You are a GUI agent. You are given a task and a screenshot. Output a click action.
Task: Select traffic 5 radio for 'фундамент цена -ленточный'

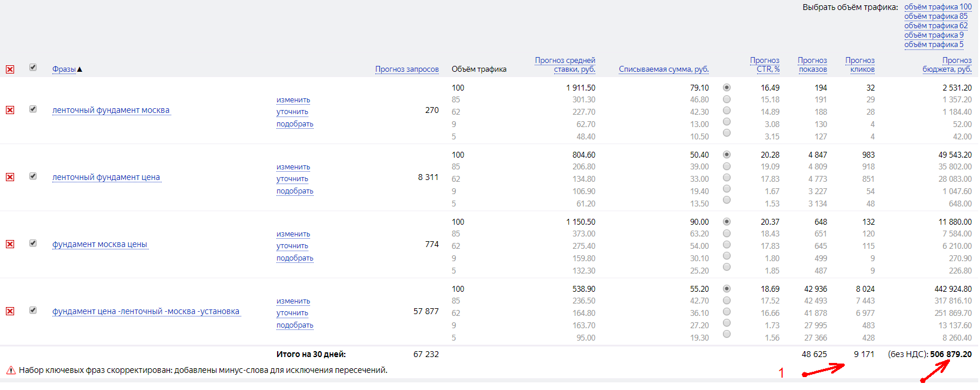(x=726, y=334)
